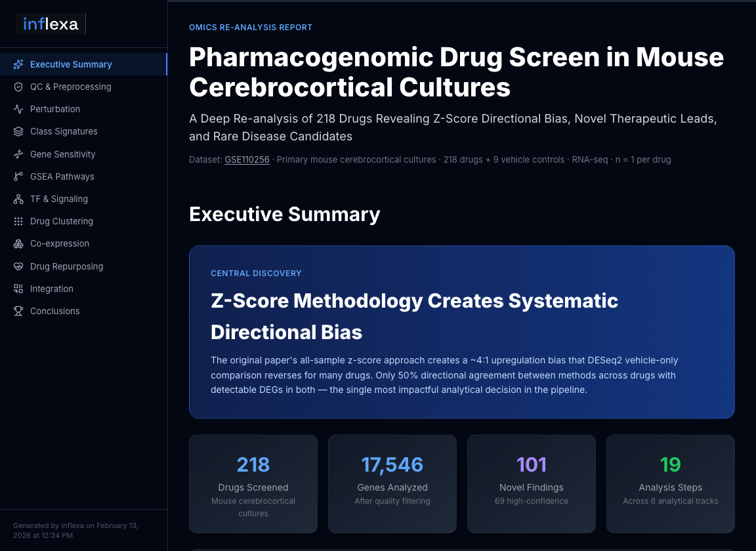756x551 pixels.
Task: Click the Pharmacogenomic Drug Screen title
Action: (x=456, y=72)
